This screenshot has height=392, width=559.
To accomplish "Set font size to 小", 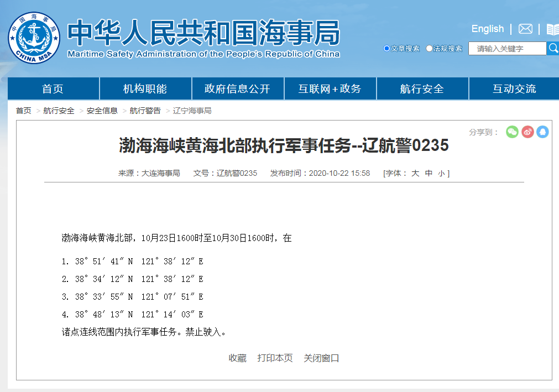I will pos(441,173).
